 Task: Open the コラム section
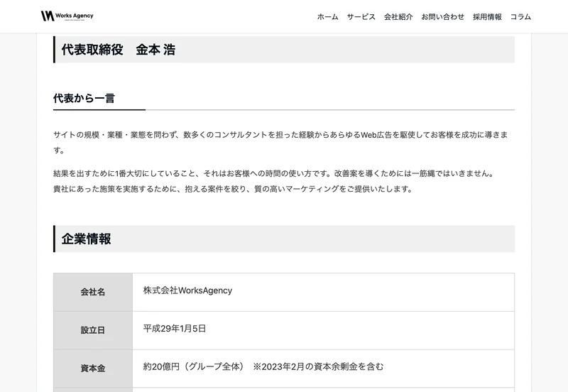[520, 16]
